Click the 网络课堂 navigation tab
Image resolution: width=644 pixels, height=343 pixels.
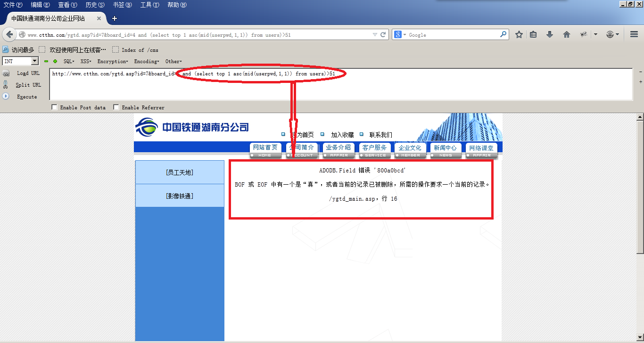coord(481,151)
